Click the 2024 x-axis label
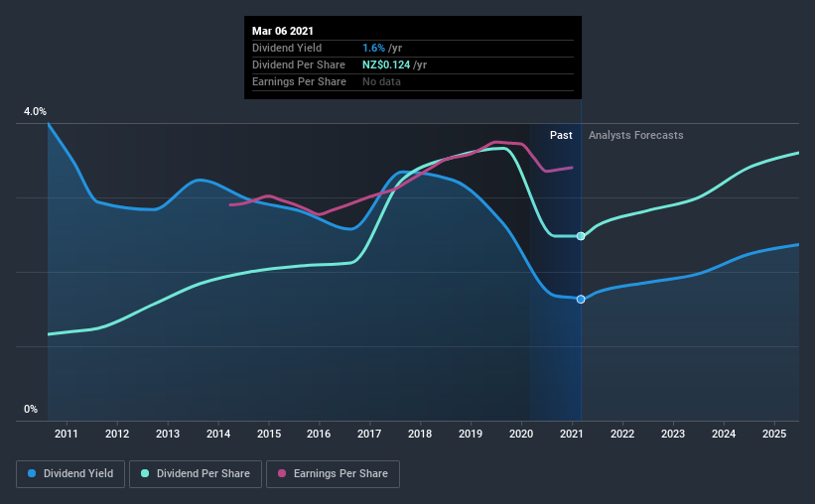Viewport: 815px width, 504px height. (x=724, y=434)
